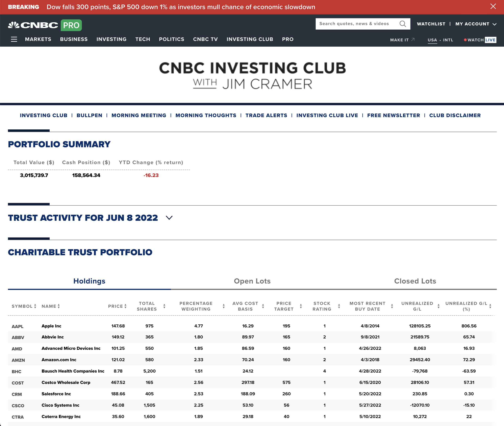
Task: Expand Trust Activity for Jun 8 2022
Action: 169,218
